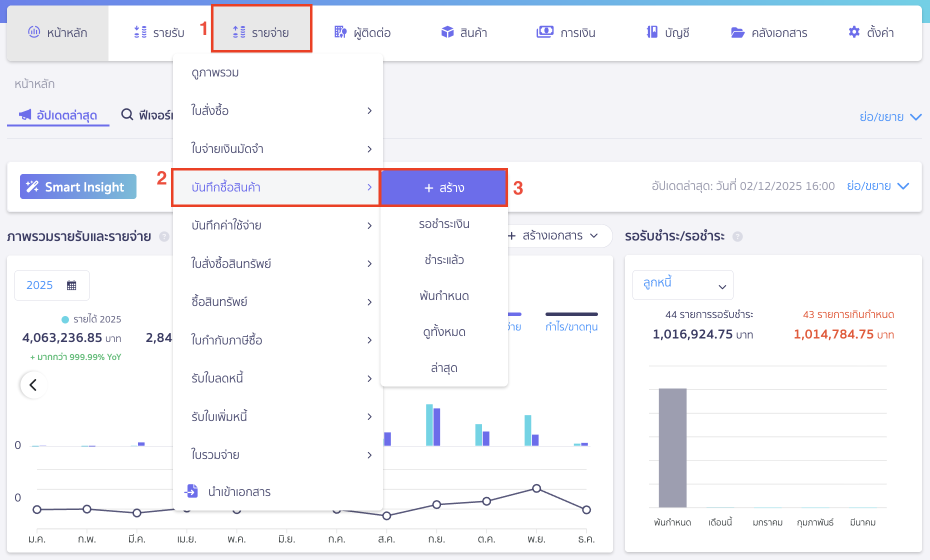This screenshot has height=560, width=930.
Task: Toggle the รายได้ 2025 legend series
Action: tap(91, 319)
